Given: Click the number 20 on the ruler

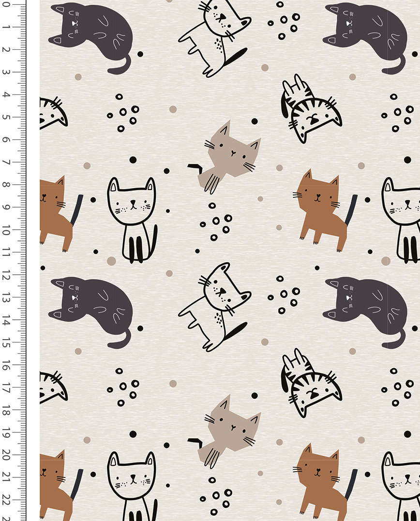Looking at the screenshot, I should 6,455.
